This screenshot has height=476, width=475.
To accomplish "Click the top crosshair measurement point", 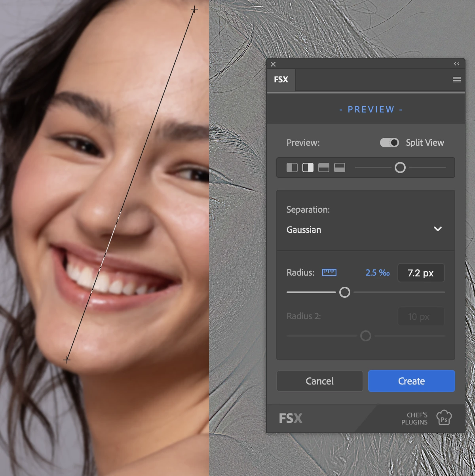I will click(x=194, y=9).
